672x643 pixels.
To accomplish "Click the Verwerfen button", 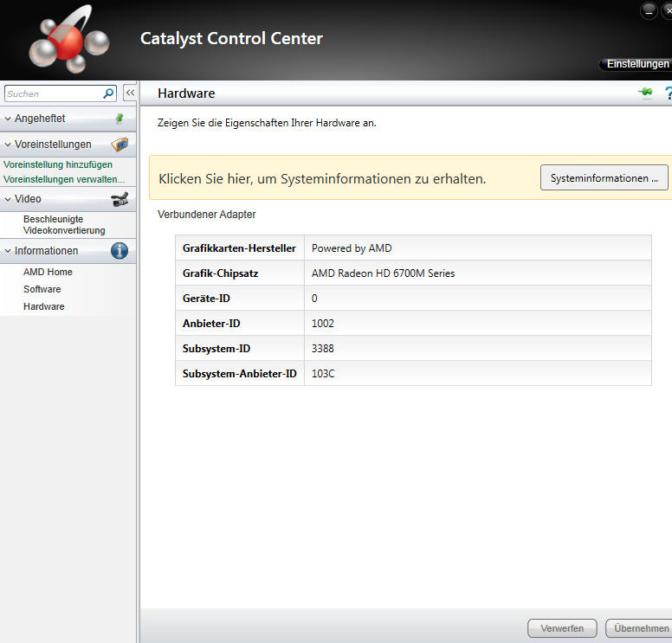I will click(562, 628).
